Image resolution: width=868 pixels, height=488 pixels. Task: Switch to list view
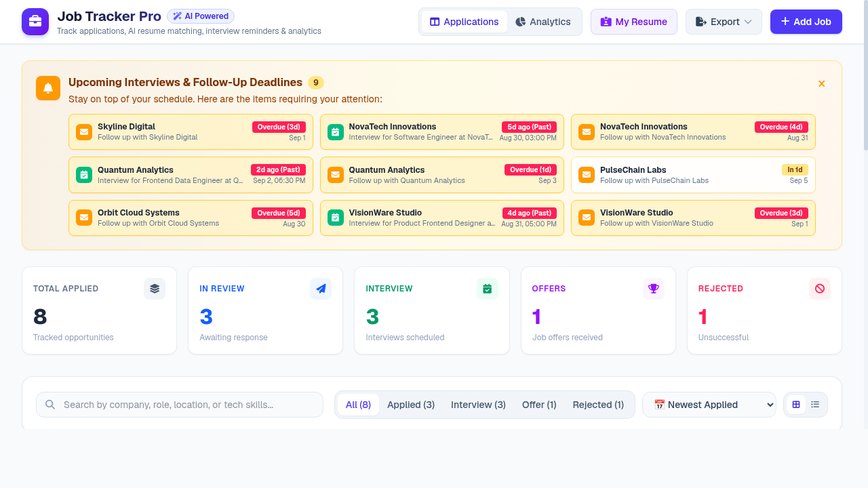[815, 405]
